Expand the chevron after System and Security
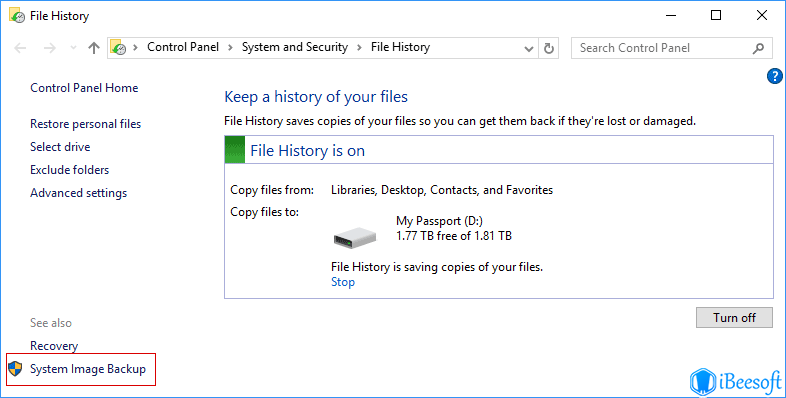Viewport: 786px width, 398px height. click(x=359, y=48)
